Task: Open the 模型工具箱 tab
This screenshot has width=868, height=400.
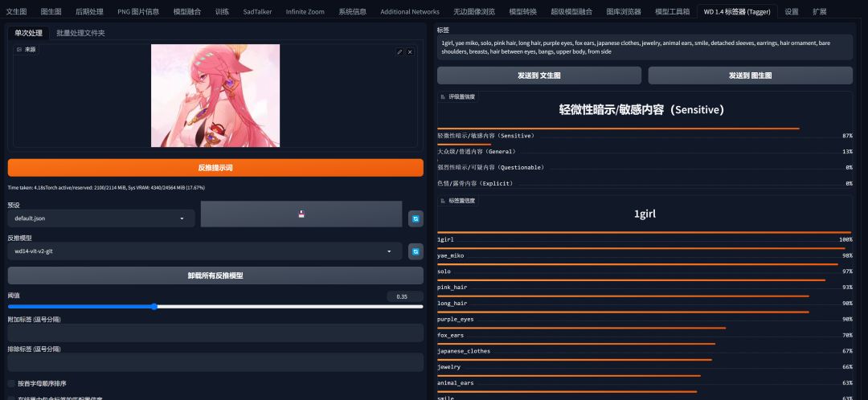Action: [672, 11]
